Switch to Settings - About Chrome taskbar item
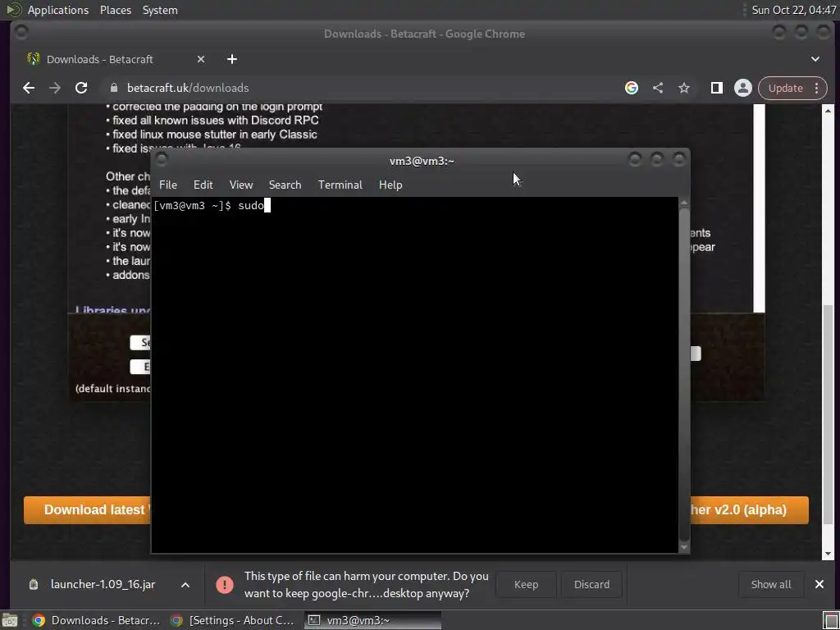Viewport: 840px width, 630px height. click(x=232, y=620)
